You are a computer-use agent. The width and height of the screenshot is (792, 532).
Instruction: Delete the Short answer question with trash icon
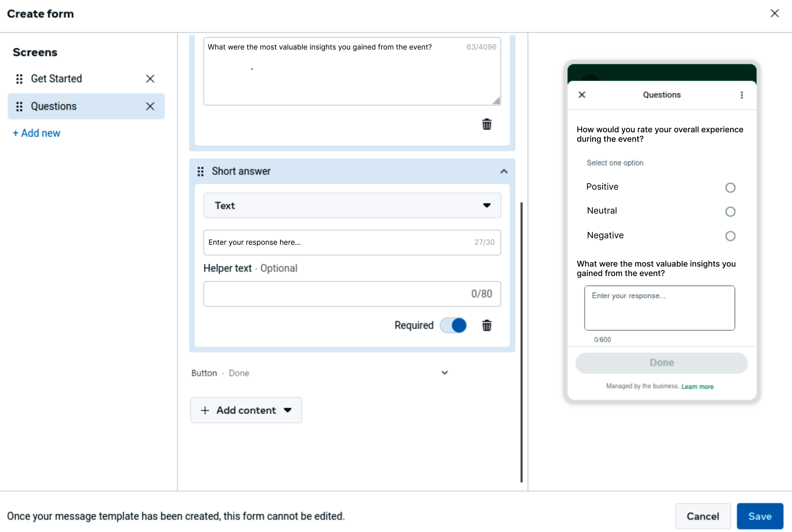tap(487, 325)
